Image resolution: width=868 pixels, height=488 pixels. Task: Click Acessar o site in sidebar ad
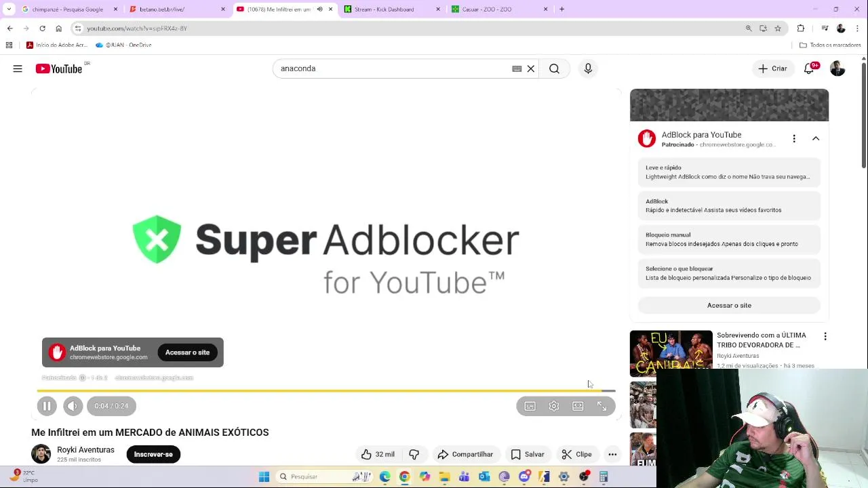point(729,305)
